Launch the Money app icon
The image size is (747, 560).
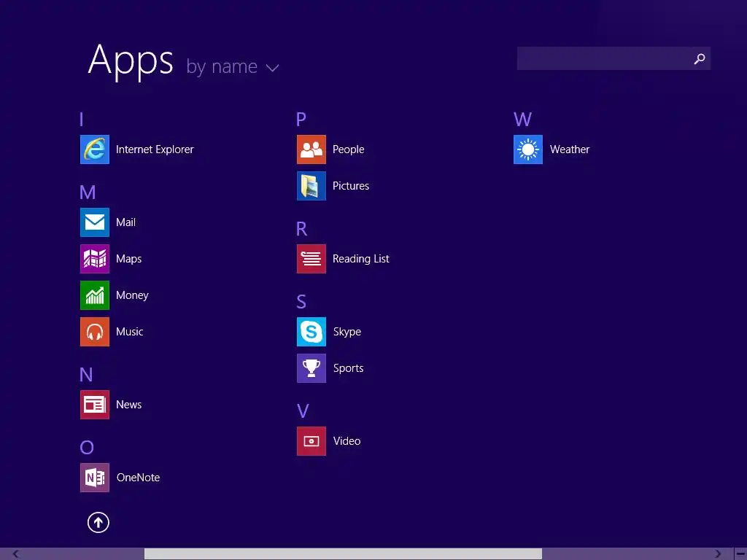tap(94, 295)
